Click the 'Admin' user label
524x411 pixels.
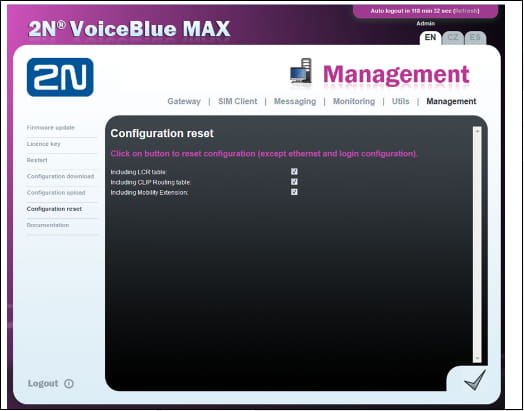426,24
